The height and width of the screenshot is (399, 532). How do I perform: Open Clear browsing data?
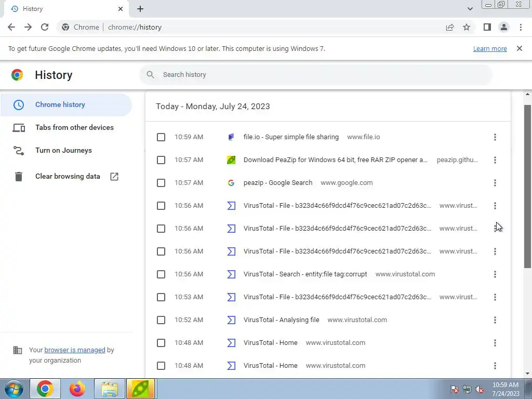click(66, 177)
